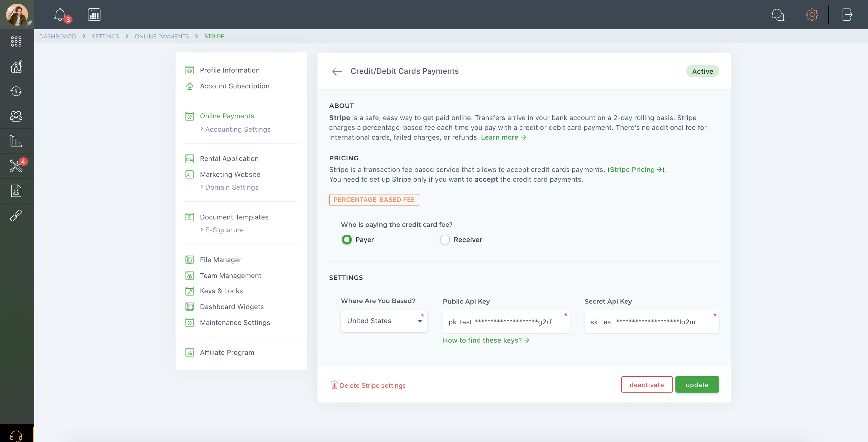Viewport: 868px width, 442px height.
Task: Click the update button
Action: click(x=697, y=385)
